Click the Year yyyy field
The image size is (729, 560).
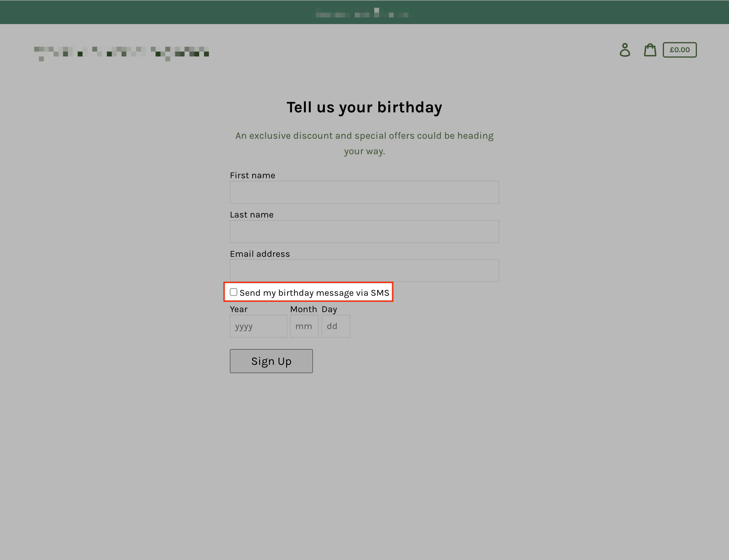(258, 326)
